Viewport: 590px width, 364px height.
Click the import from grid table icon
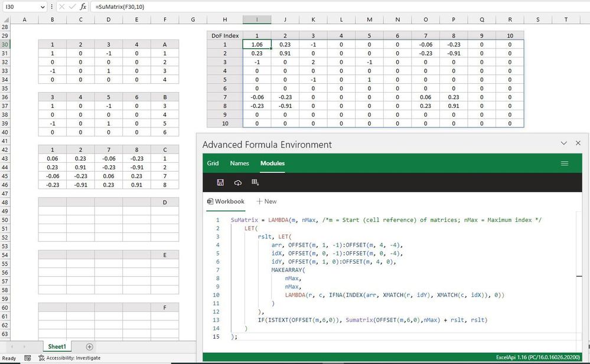(x=255, y=182)
